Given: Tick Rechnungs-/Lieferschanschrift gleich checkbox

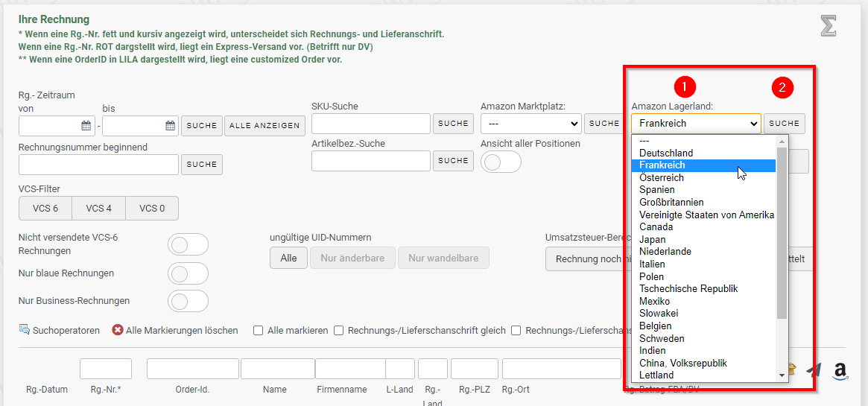Looking at the screenshot, I should (339, 331).
